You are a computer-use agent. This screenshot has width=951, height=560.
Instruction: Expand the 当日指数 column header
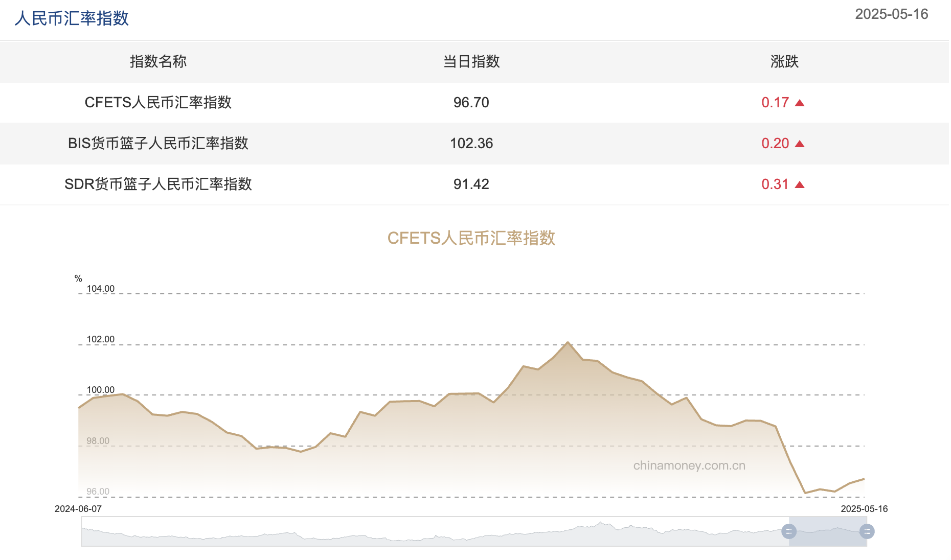coord(471,62)
